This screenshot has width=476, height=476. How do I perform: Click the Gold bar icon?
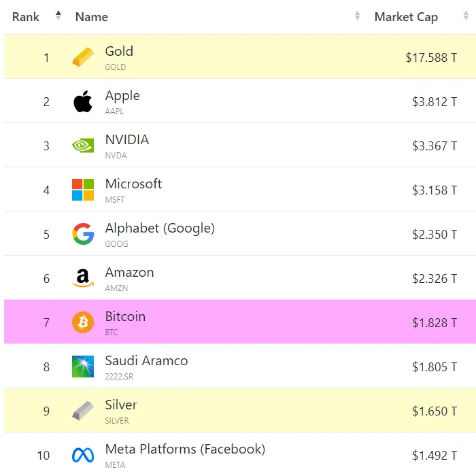tap(83, 56)
